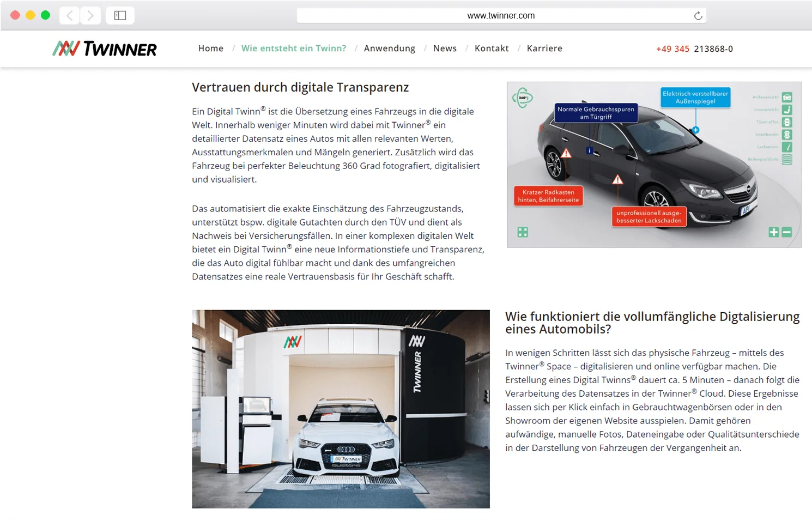This screenshot has width=812, height=521.
Task: Switch to the Innenansicht seat icon
Action: pos(787,110)
